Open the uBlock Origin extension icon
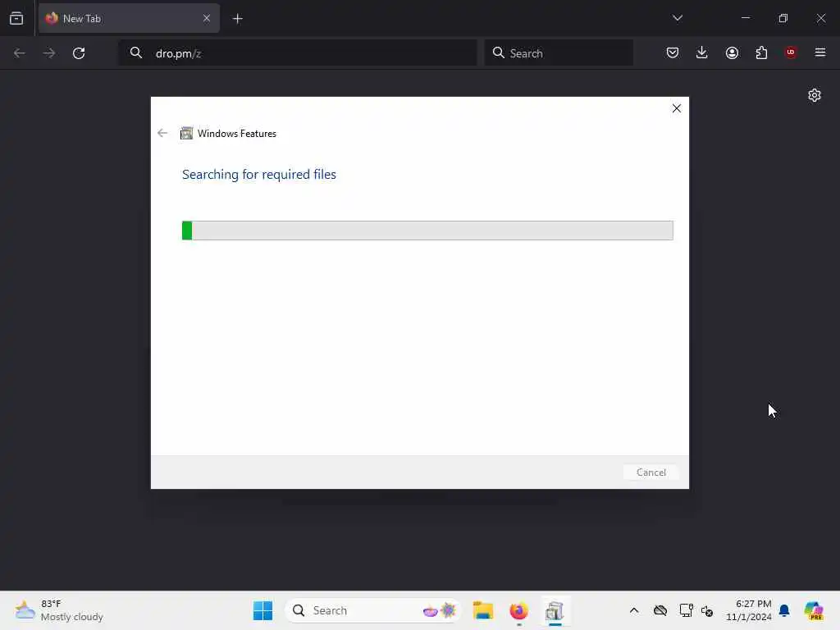840x630 pixels. (791, 52)
